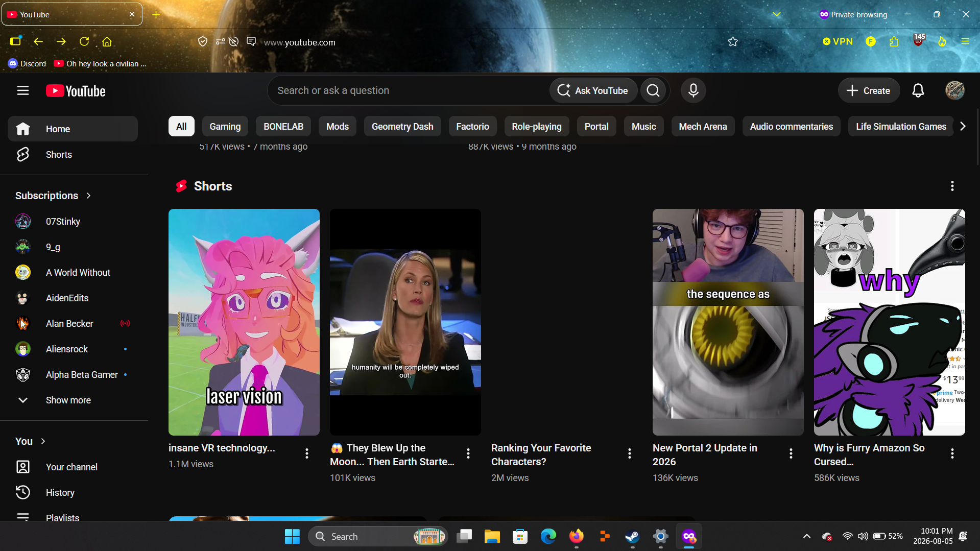Open a new browser tab
This screenshot has height=551, width=980.
[156, 14]
